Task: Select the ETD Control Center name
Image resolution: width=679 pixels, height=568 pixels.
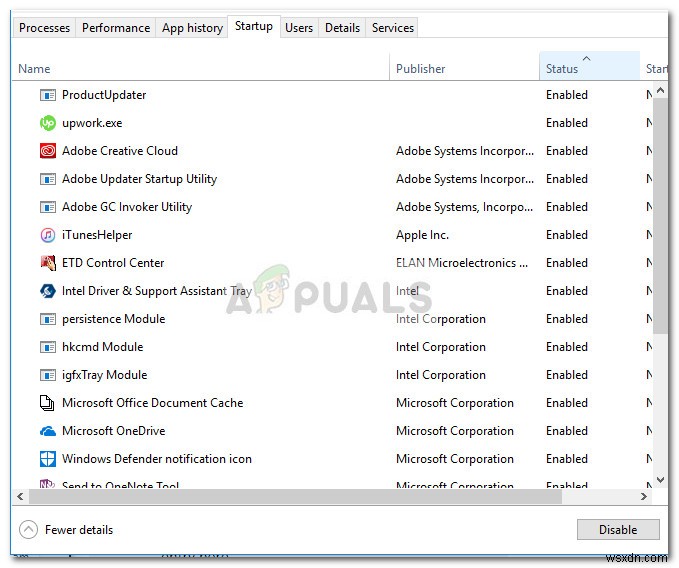Action: click(113, 263)
